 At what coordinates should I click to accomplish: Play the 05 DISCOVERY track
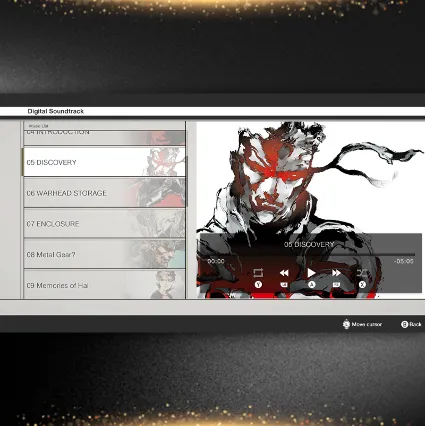[311, 273]
